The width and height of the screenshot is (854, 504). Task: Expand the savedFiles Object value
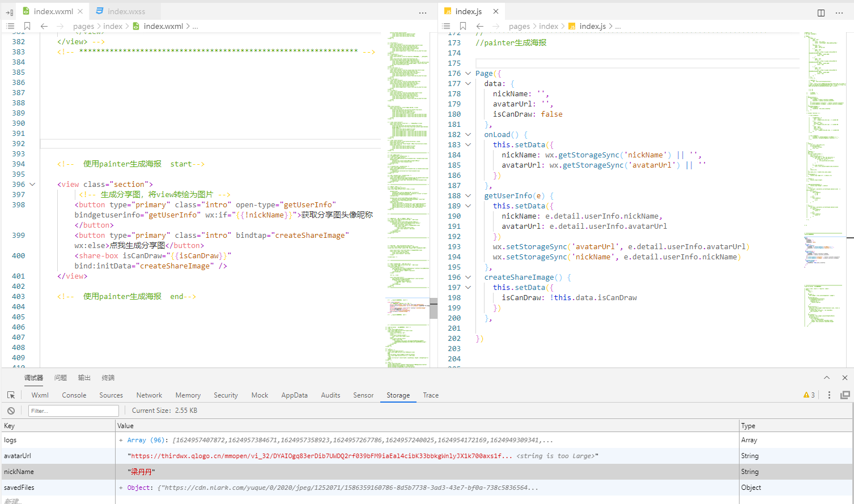coord(121,488)
